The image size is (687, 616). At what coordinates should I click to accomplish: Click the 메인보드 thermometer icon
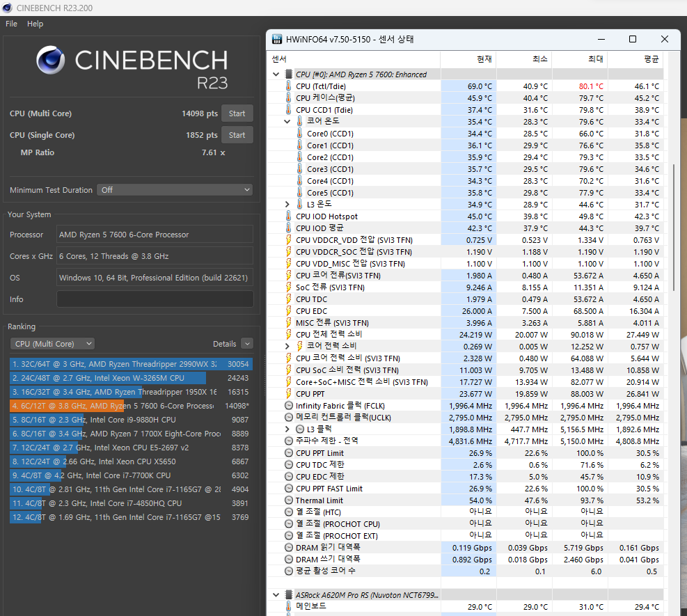click(x=288, y=606)
